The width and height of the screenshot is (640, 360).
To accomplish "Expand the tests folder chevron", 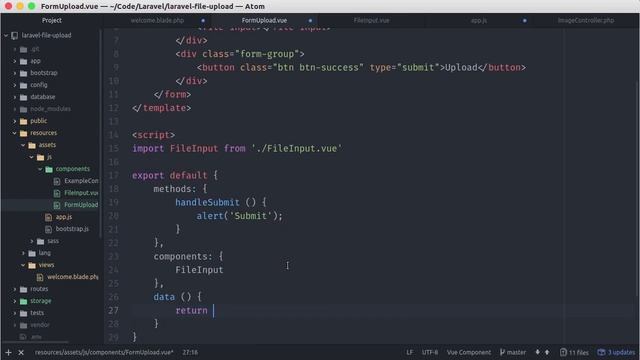I will click(15, 313).
